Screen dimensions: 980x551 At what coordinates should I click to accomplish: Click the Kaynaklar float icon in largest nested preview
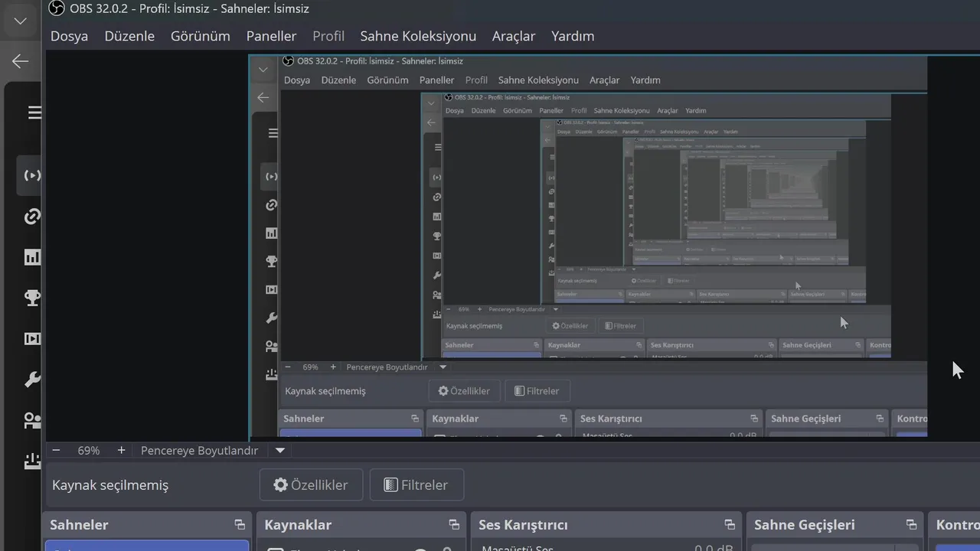[x=563, y=419]
